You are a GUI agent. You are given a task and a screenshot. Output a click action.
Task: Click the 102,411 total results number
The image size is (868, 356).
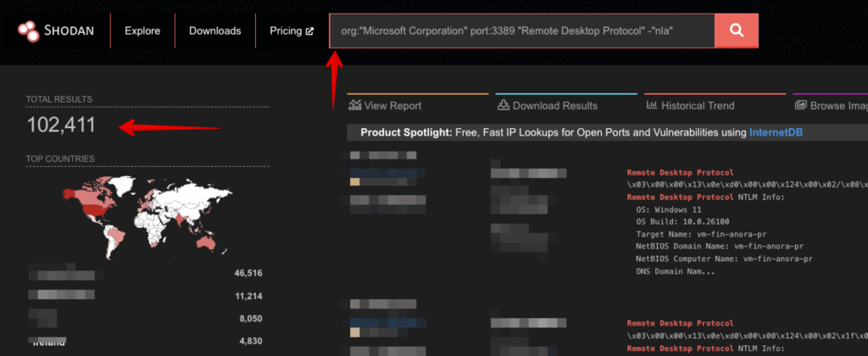coord(61,125)
